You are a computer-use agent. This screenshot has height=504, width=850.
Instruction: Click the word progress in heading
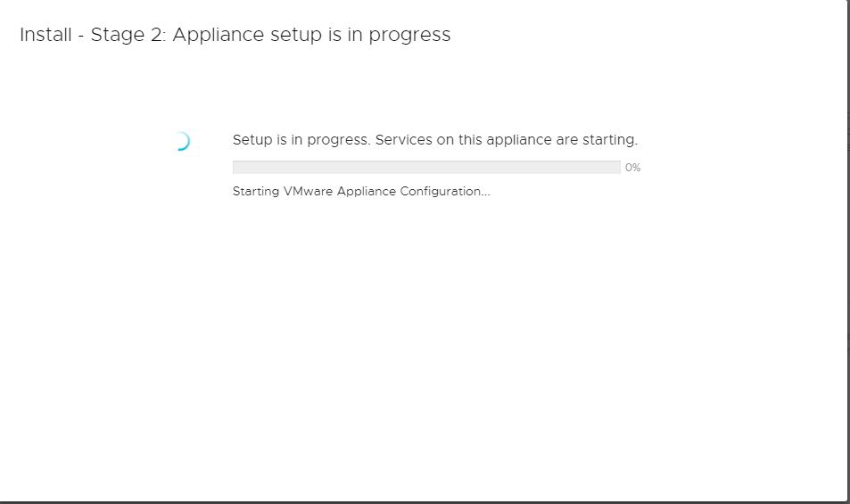coord(409,35)
